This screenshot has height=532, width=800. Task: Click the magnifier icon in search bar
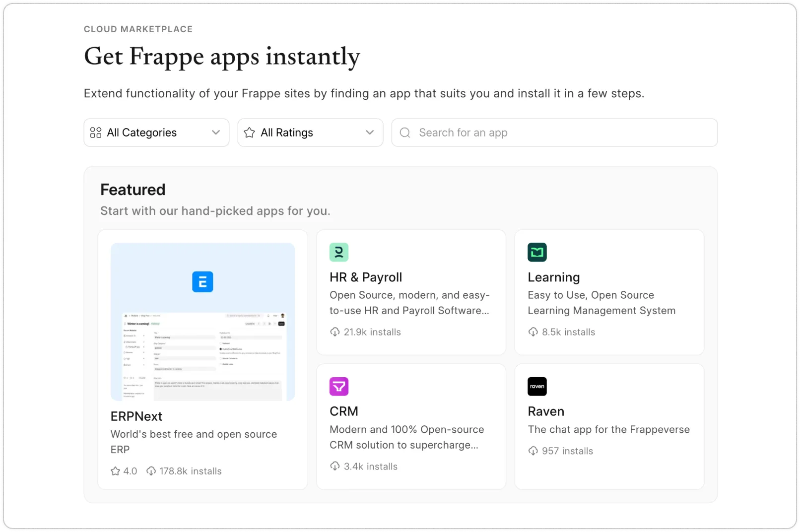coord(405,133)
